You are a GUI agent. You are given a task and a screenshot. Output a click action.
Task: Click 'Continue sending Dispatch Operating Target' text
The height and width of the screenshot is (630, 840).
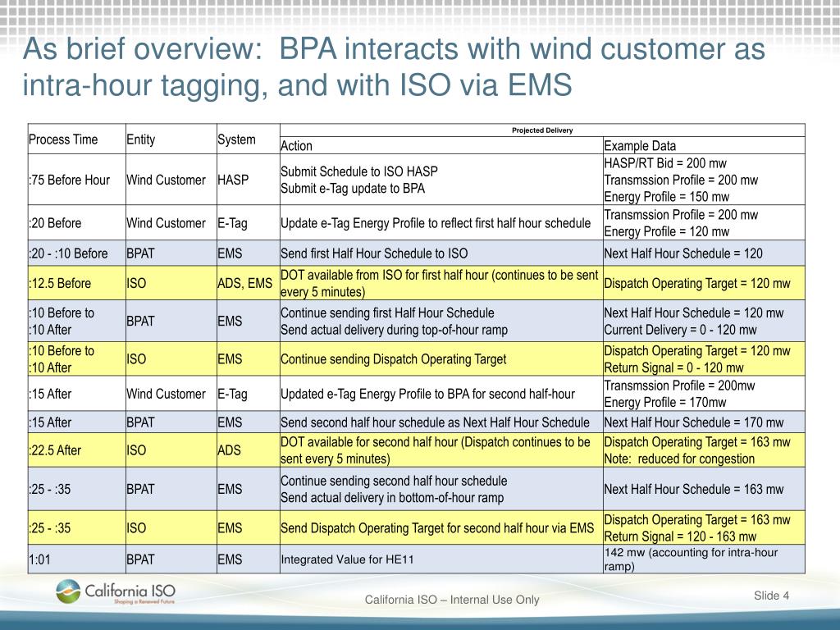coord(393,359)
